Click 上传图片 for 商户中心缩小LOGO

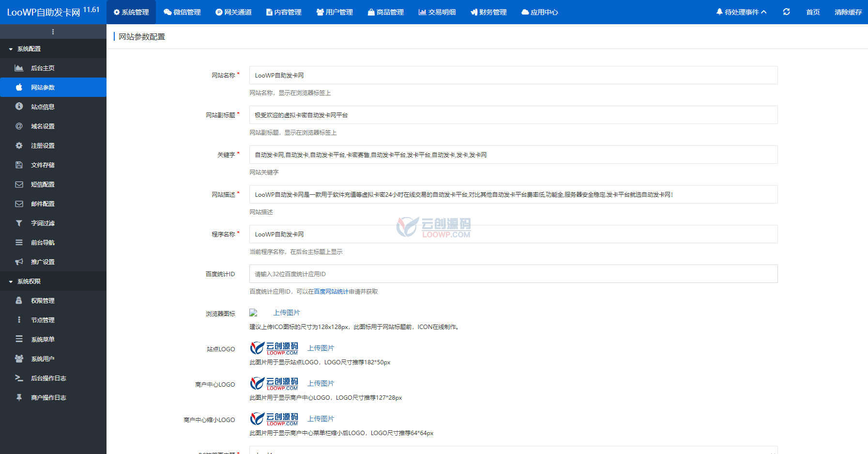[x=321, y=419]
